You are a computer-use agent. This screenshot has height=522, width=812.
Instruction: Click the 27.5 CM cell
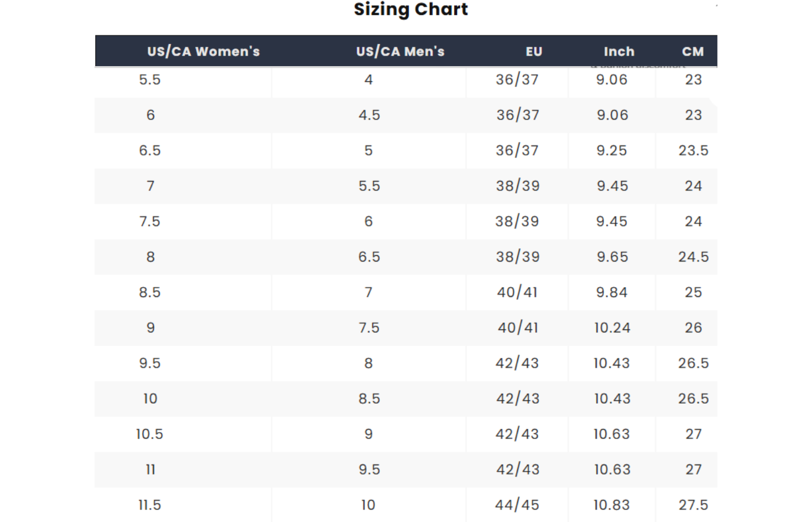pyautogui.click(x=693, y=505)
